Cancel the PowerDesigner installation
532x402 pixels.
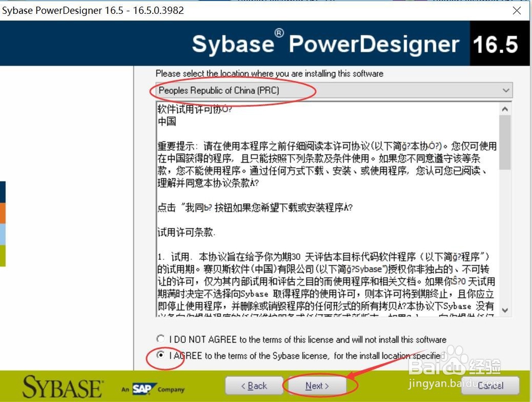click(x=491, y=385)
